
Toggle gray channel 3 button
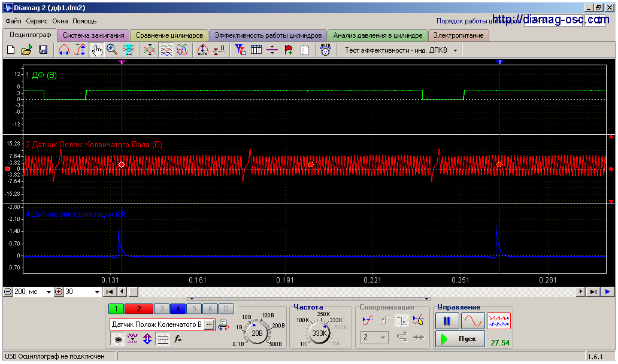[162, 309]
